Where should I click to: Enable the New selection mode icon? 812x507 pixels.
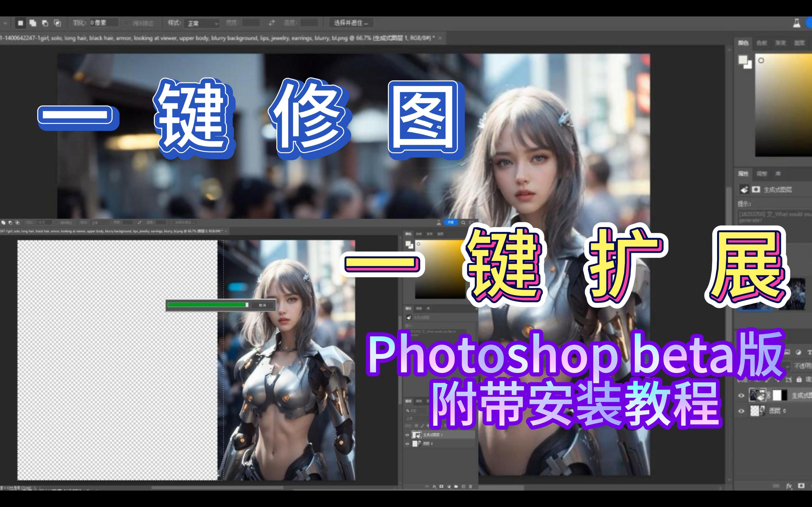pos(21,23)
